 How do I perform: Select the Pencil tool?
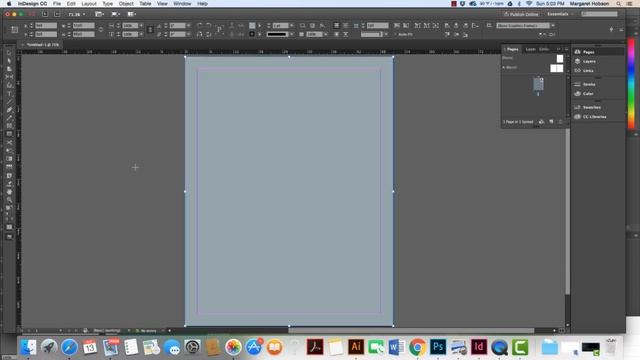9,118
